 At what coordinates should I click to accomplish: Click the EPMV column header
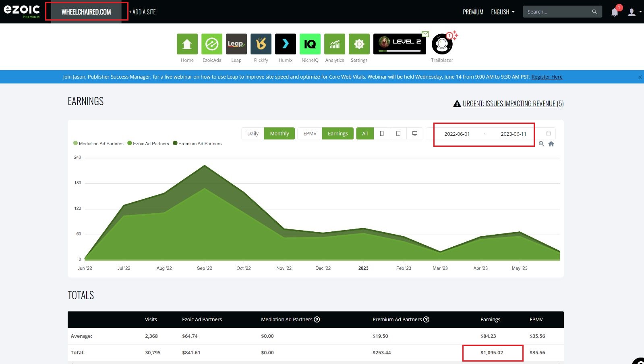536,319
